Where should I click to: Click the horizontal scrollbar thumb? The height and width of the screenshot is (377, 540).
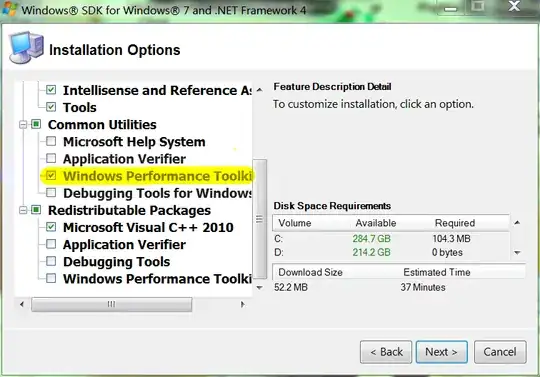(112, 304)
